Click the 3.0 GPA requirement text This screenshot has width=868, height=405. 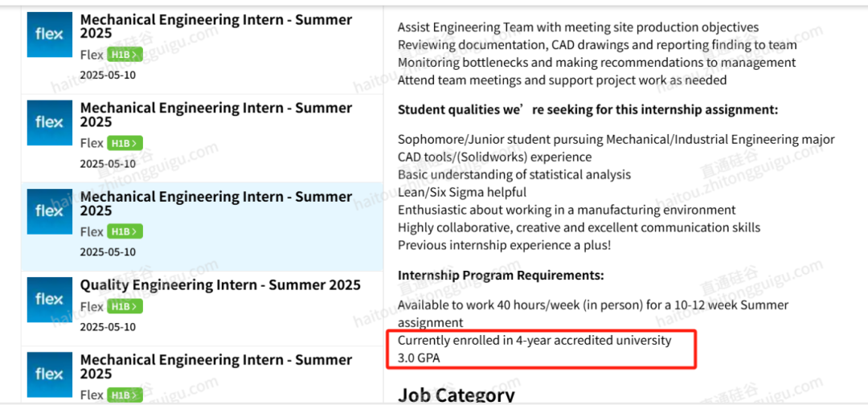pos(419,358)
